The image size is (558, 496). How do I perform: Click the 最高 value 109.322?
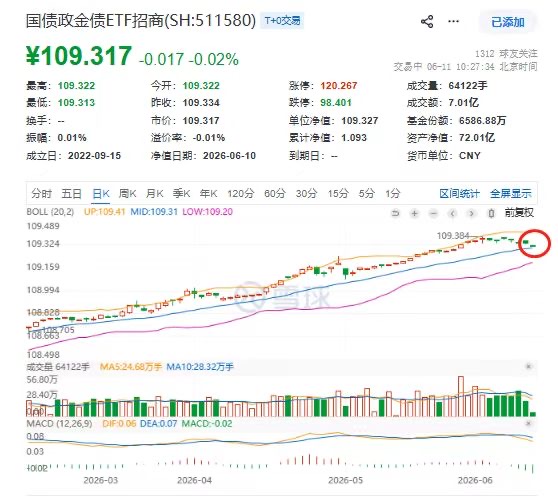click(77, 85)
